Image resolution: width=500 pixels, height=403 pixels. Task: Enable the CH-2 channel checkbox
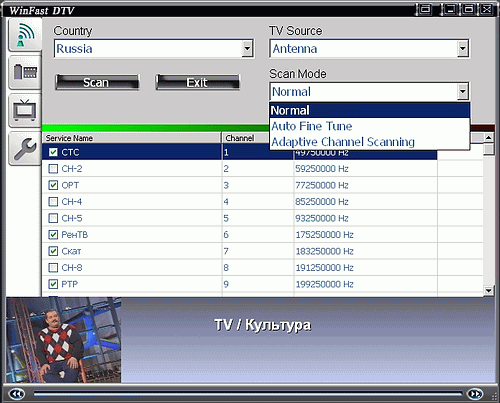[53, 169]
